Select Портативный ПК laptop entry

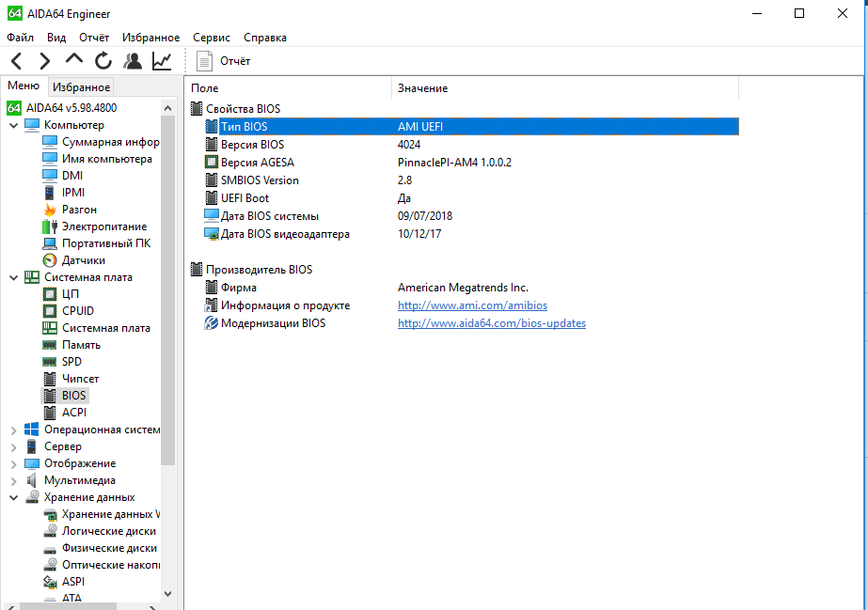[106, 243]
